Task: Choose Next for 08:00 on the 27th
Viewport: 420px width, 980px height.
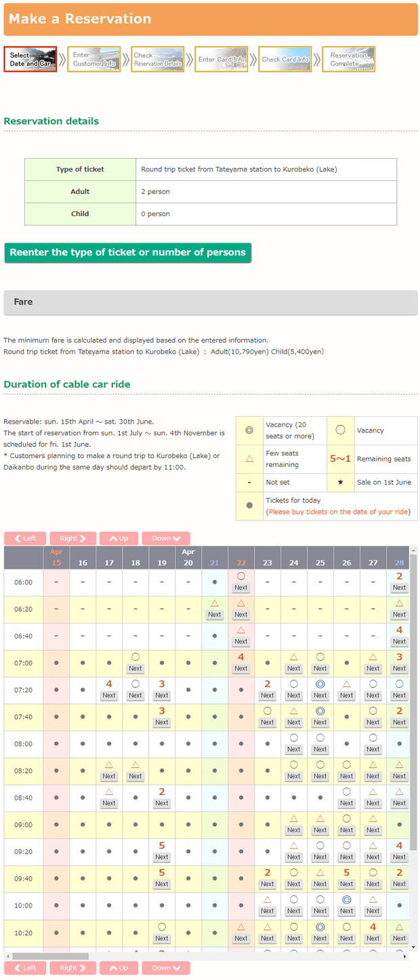Action: [373, 750]
